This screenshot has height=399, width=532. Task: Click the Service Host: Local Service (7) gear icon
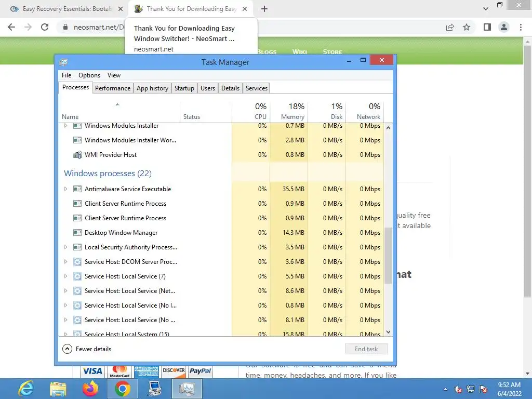point(77,276)
